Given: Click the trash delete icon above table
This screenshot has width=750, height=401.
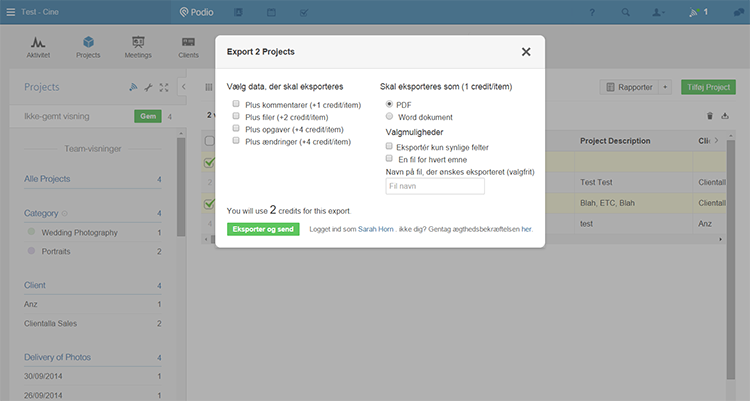Looking at the screenshot, I should click(710, 116).
